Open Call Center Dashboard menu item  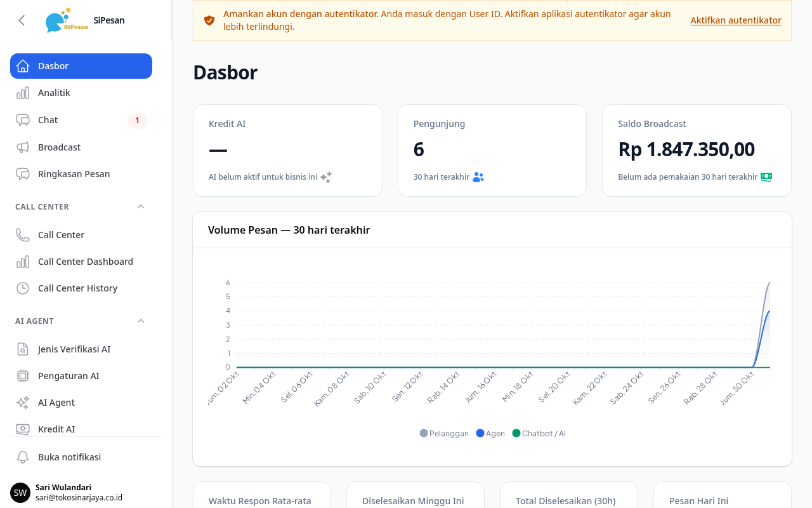coord(81,262)
